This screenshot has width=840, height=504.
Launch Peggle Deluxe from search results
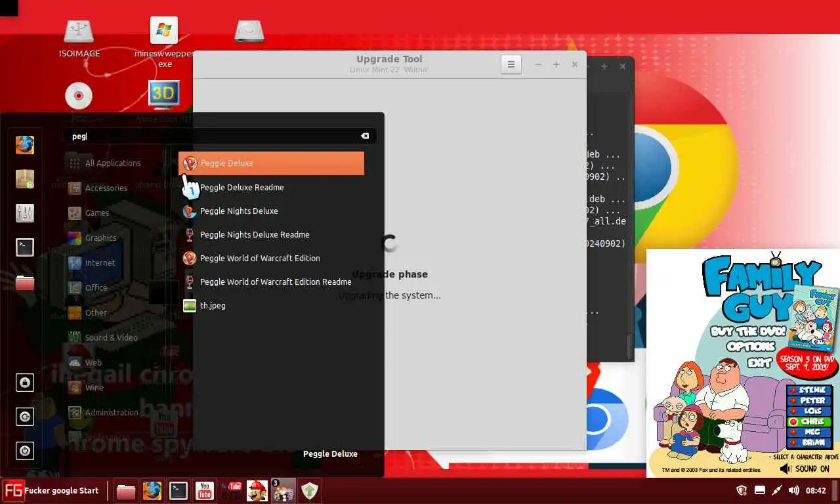click(271, 163)
